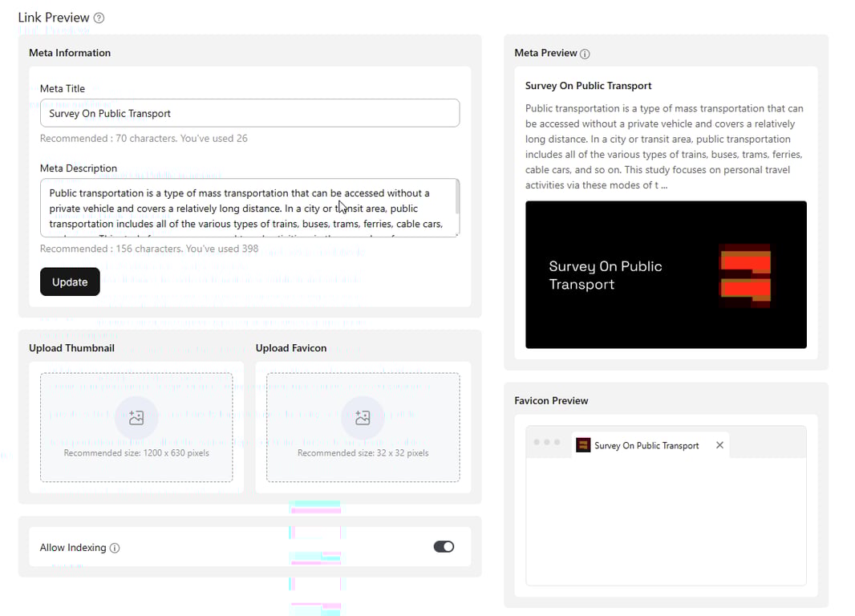The height and width of the screenshot is (616, 855).
Task: Click the Update button
Action: [x=70, y=282]
